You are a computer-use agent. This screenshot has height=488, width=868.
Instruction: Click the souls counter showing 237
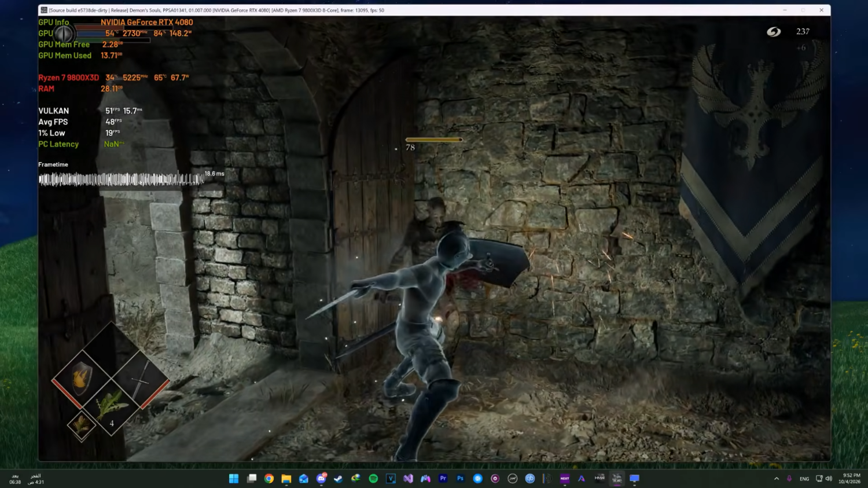(x=803, y=32)
